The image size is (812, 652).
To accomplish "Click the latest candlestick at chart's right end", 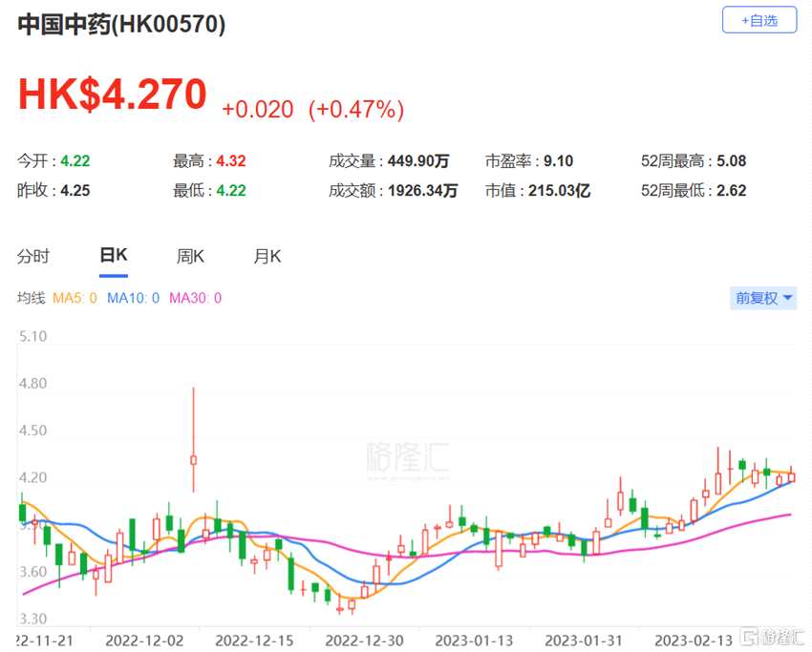I will tap(791, 475).
